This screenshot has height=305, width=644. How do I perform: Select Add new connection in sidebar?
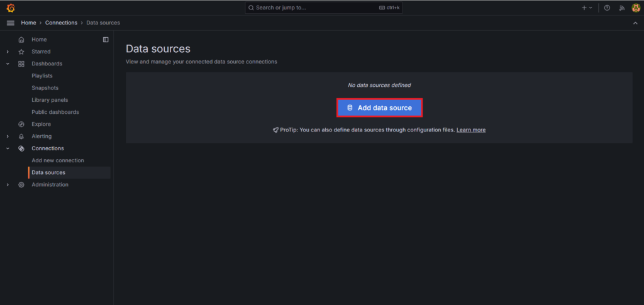[x=57, y=160]
